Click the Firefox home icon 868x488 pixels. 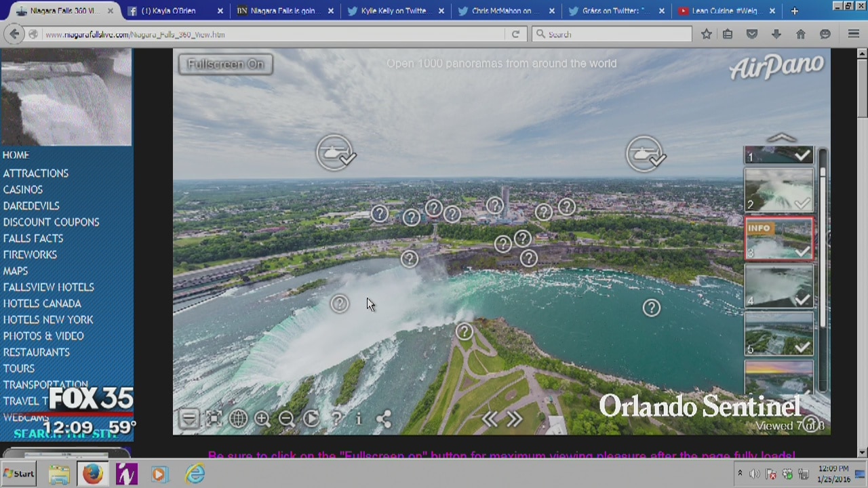pos(800,34)
